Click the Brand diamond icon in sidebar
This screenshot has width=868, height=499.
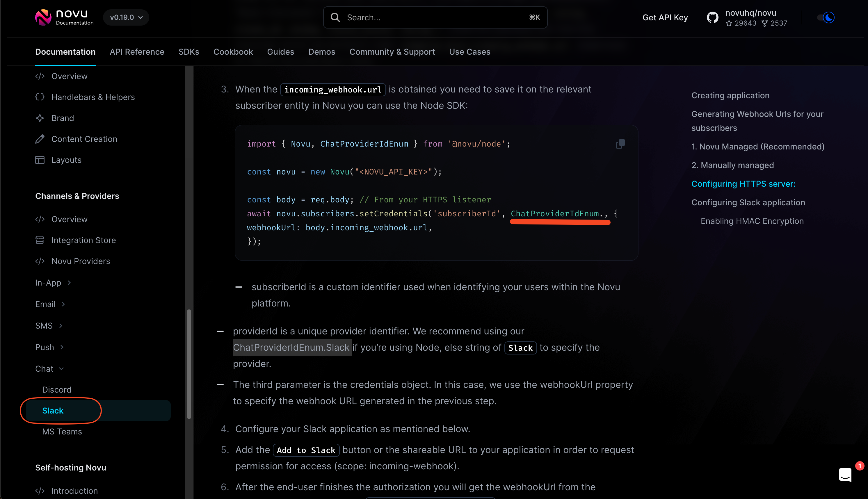click(40, 118)
